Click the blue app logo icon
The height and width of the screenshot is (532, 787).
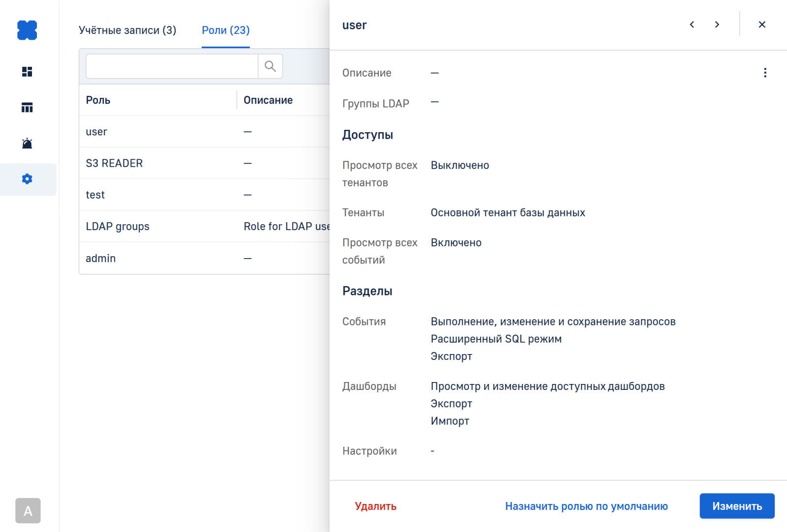click(27, 30)
